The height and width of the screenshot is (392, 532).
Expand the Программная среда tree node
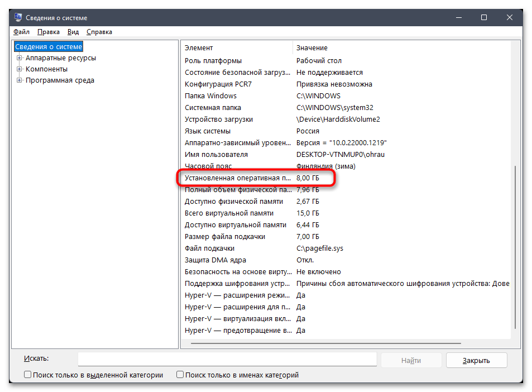pos(20,80)
